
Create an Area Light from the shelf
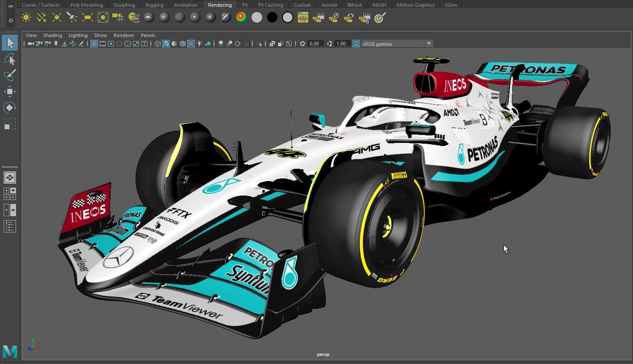[87, 18]
